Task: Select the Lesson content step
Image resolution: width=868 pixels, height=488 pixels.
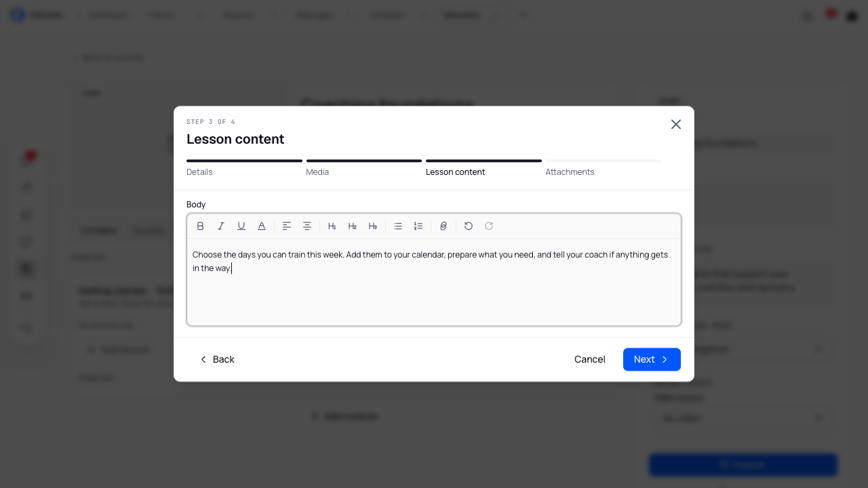Action: coord(484,168)
